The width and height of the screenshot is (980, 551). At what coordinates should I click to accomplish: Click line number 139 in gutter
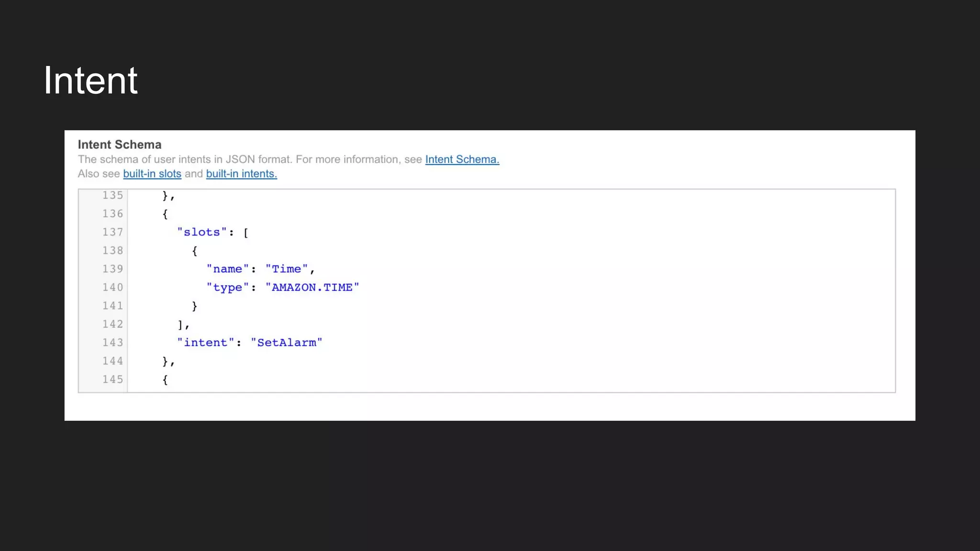click(x=112, y=269)
